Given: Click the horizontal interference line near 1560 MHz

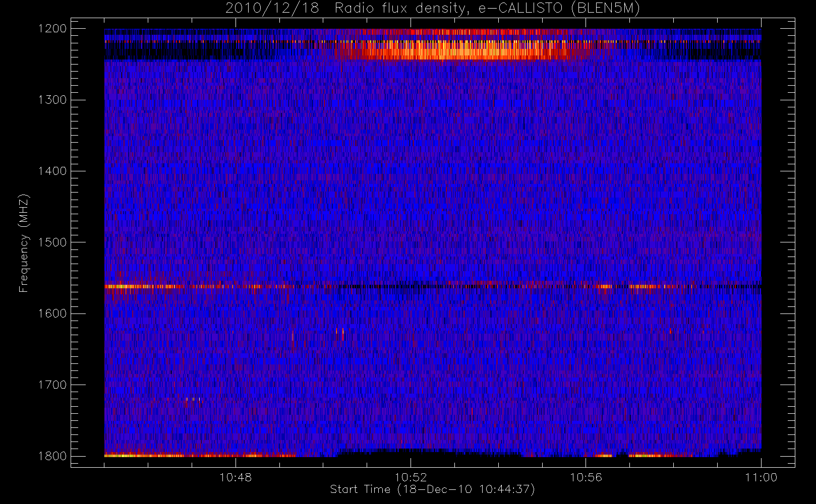Looking at the screenshot, I should tap(433, 286).
